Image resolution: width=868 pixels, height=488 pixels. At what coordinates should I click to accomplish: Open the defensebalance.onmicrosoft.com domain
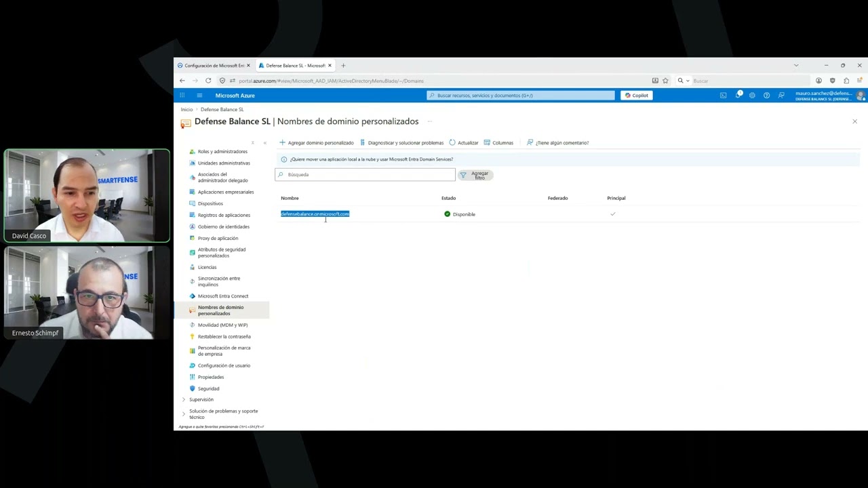click(x=315, y=214)
